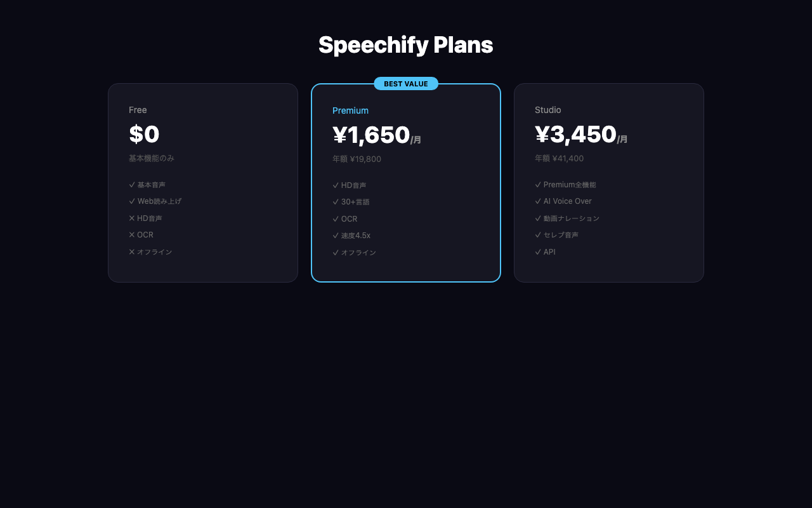Viewport: 812px width, 508px height.
Task: Click the checkmark next to AI Voice Over
Action: (537, 201)
